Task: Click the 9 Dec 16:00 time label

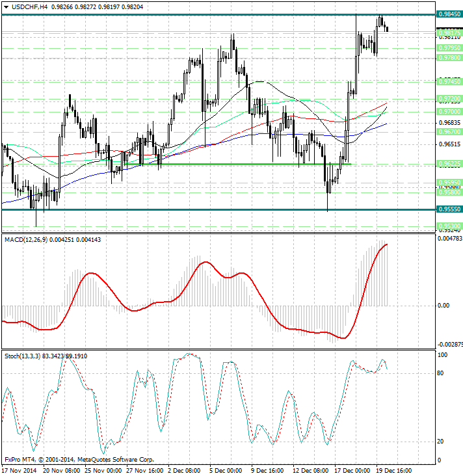Action: click(267, 471)
